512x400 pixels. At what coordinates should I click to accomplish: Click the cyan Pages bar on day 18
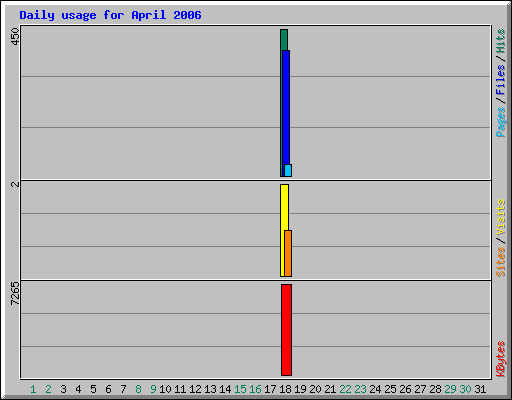point(288,170)
